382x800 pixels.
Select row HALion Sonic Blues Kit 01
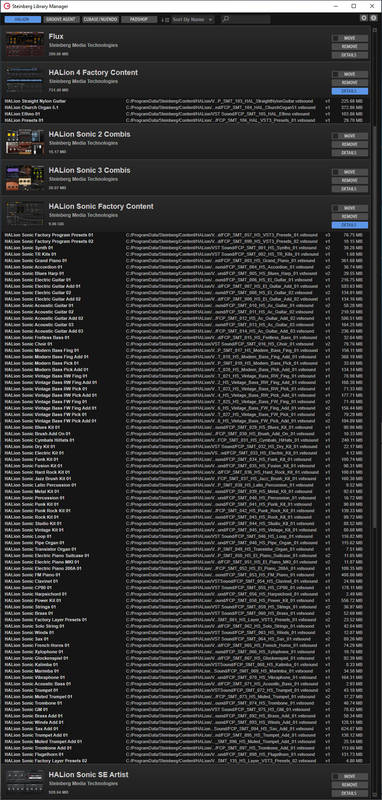(x=186, y=427)
